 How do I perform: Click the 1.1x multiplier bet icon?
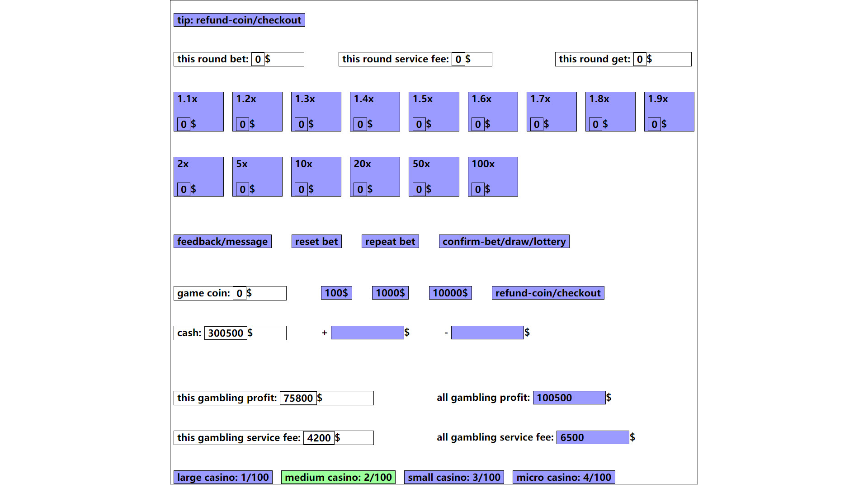coord(199,112)
